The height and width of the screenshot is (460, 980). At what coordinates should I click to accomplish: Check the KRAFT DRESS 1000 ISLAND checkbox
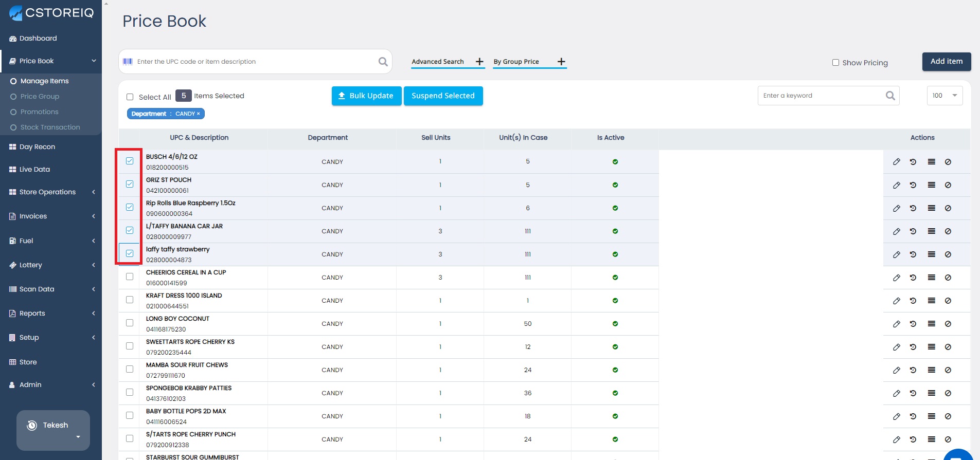tap(130, 300)
